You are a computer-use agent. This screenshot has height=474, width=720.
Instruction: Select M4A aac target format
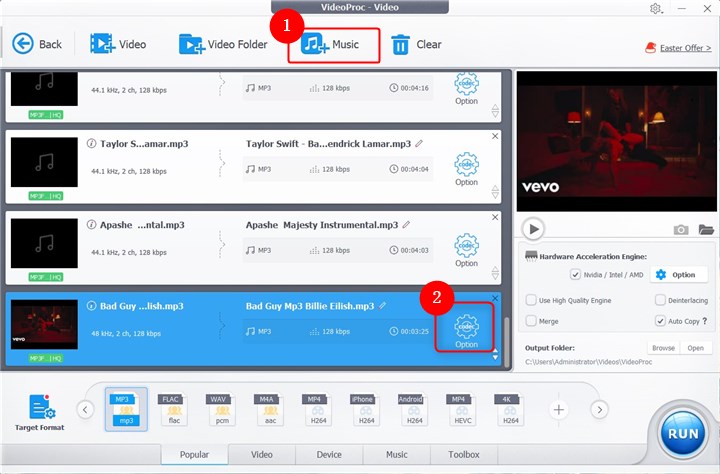click(x=270, y=409)
